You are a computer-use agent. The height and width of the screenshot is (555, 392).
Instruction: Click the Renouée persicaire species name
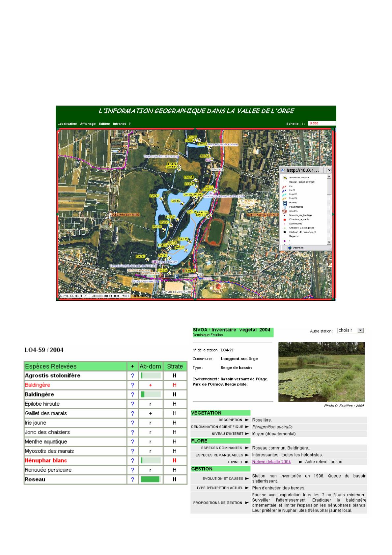(x=48, y=470)
